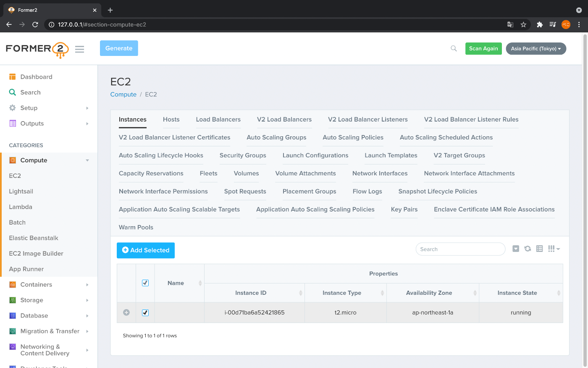Click the browser profile avatar
The height and width of the screenshot is (368, 588).
point(566,24)
